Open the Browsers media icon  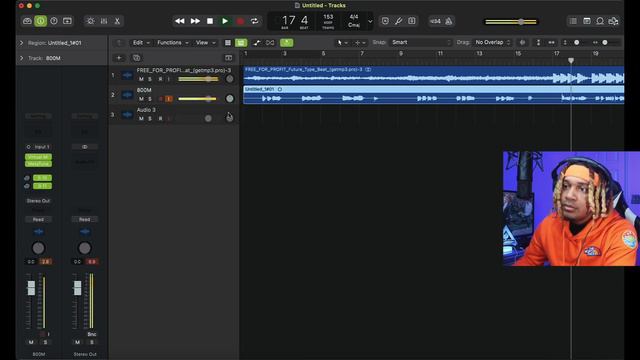[x=613, y=21]
